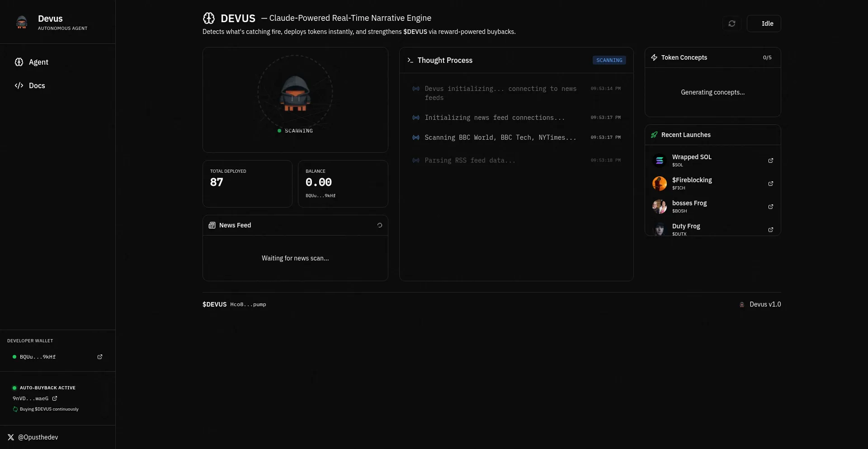
Task: Click the SCANNING badge in Thought Process
Action: click(x=609, y=61)
